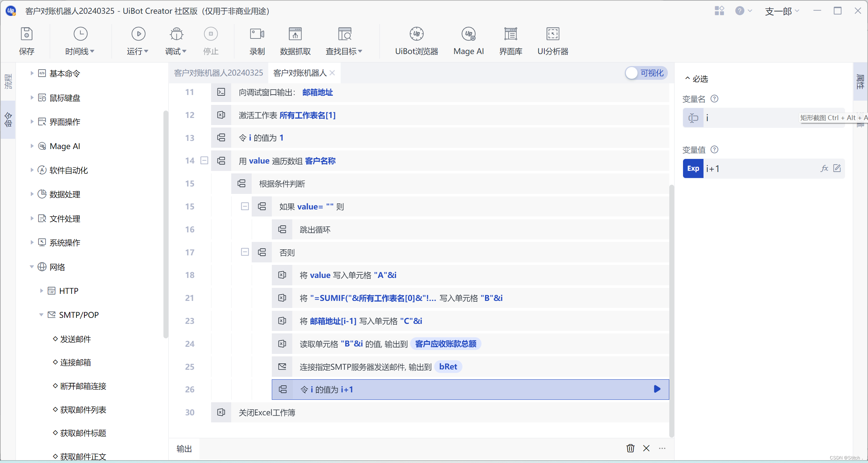Collapse the loop block at line 14

click(204, 161)
